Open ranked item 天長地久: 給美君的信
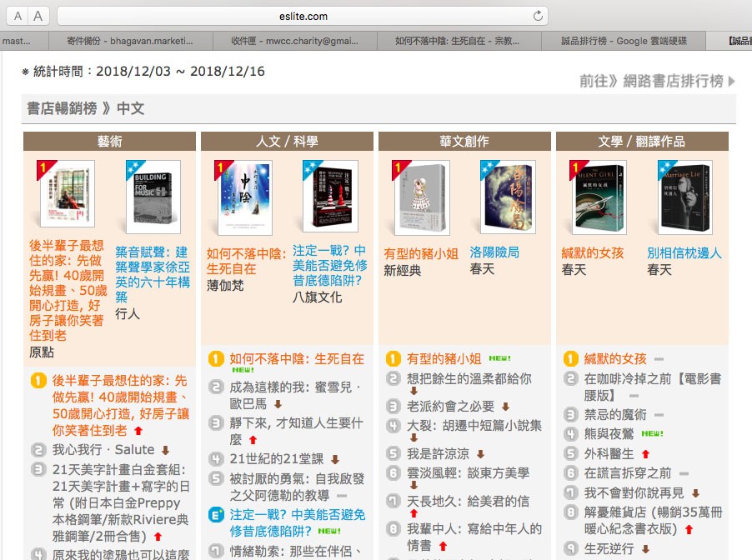Viewport: 752px width, 560px height. pyautogui.click(x=468, y=502)
